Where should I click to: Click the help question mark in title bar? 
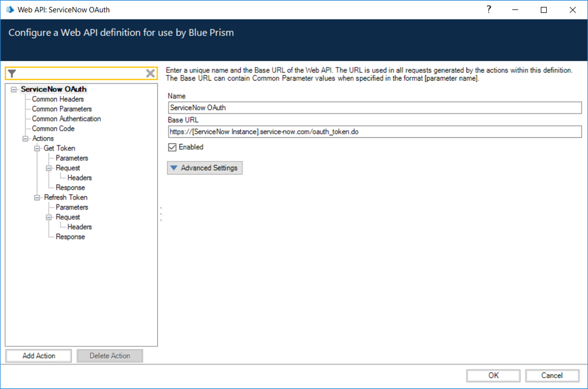point(489,10)
